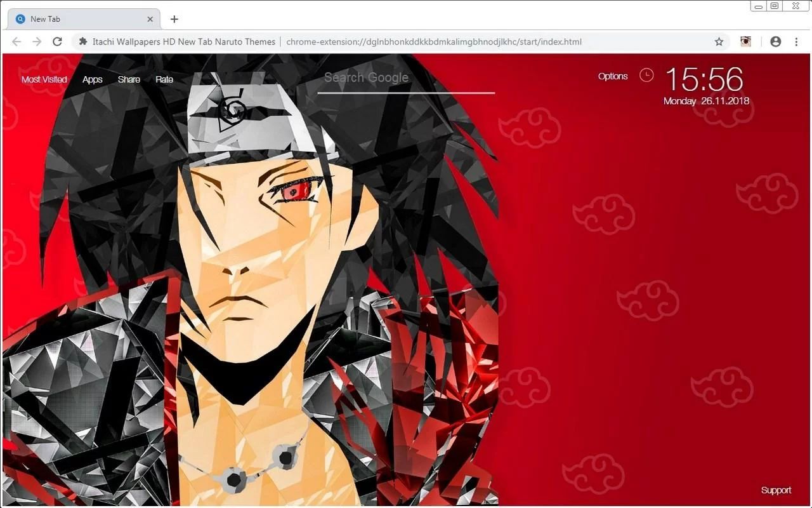Click the 15:56 clock display
This screenshot has height=508, width=812.
click(x=704, y=79)
